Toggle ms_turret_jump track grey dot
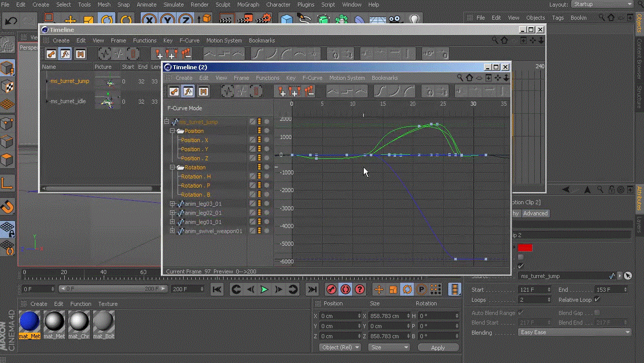 [267, 122]
